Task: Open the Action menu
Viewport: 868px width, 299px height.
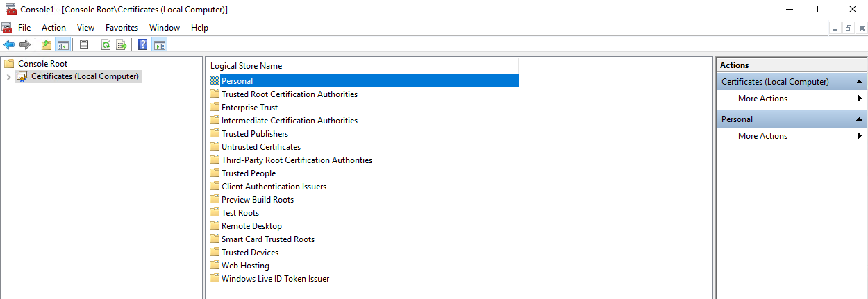Action: click(53, 28)
